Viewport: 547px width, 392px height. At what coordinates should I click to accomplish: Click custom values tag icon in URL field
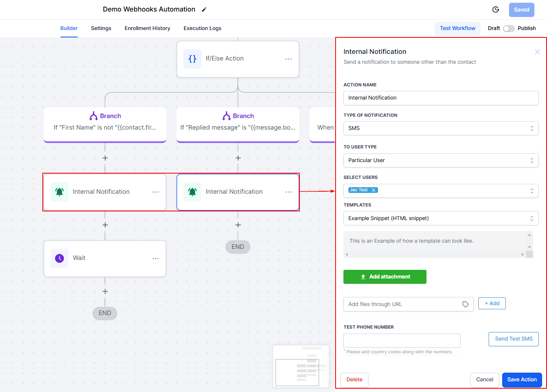[x=465, y=304]
